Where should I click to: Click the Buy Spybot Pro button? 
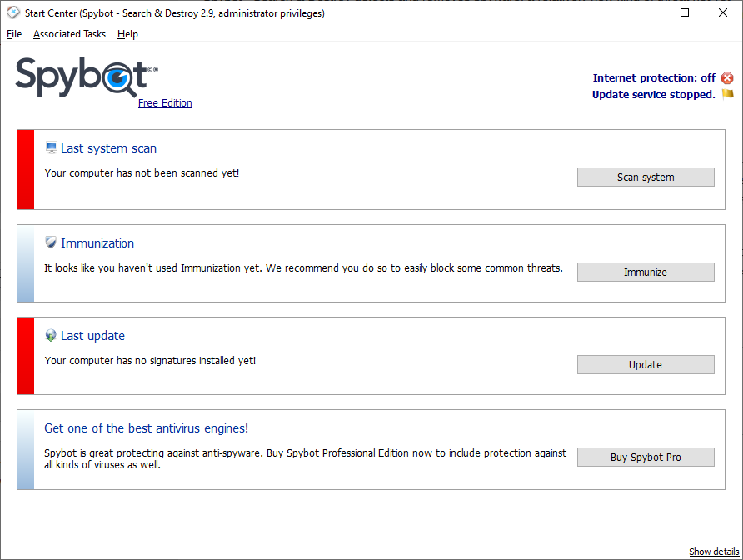[x=646, y=457]
